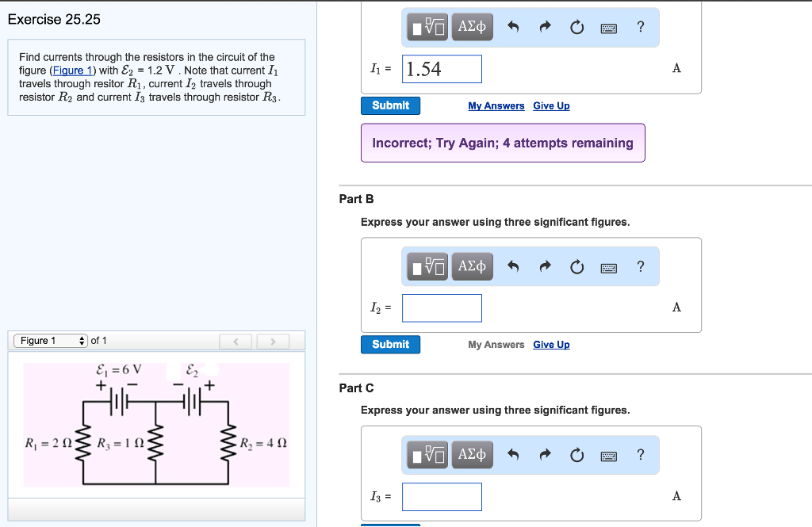Click the next figure chevron
This screenshot has height=527, width=812.
click(273, 340)
